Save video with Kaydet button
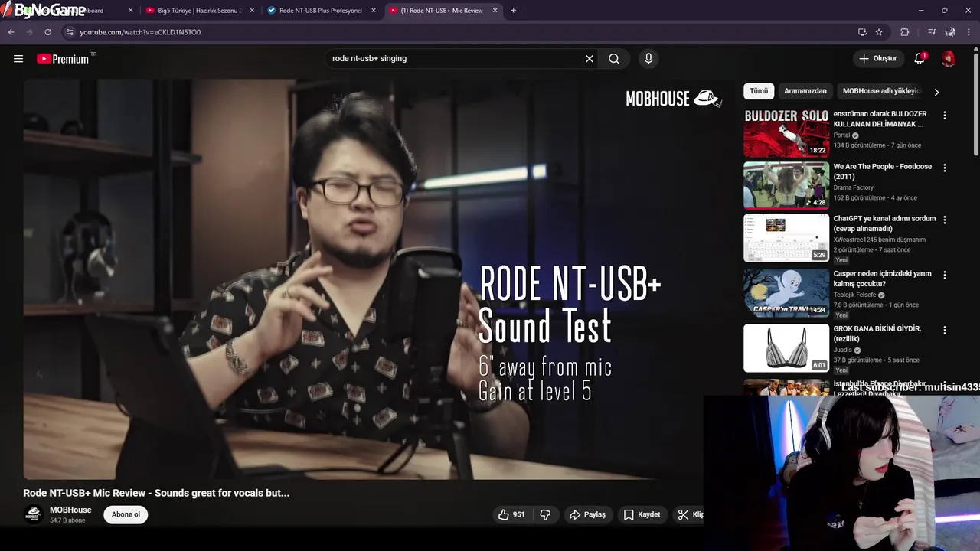 click(x=642, y=514)
